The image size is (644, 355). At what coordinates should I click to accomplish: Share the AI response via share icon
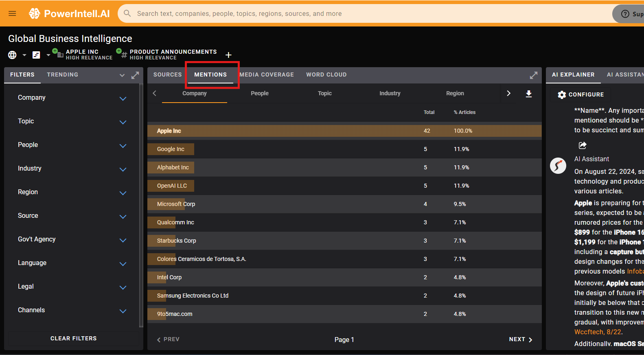tap(583, 145)
